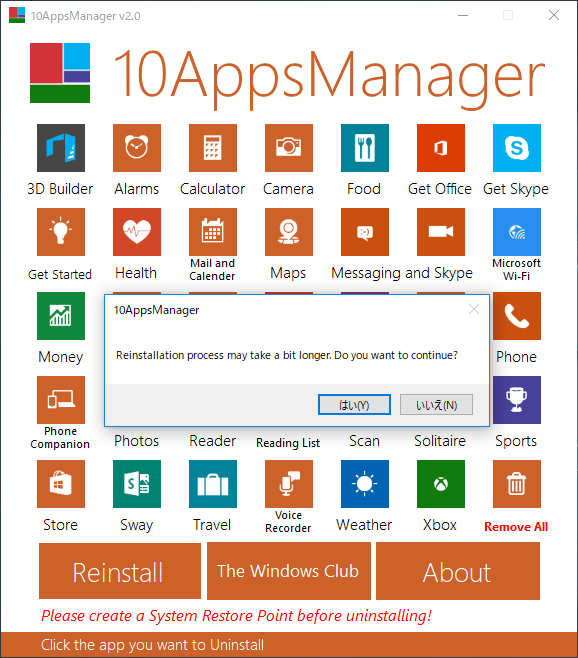Choose the Xbox app icon
578x658 pixels.
441,484
